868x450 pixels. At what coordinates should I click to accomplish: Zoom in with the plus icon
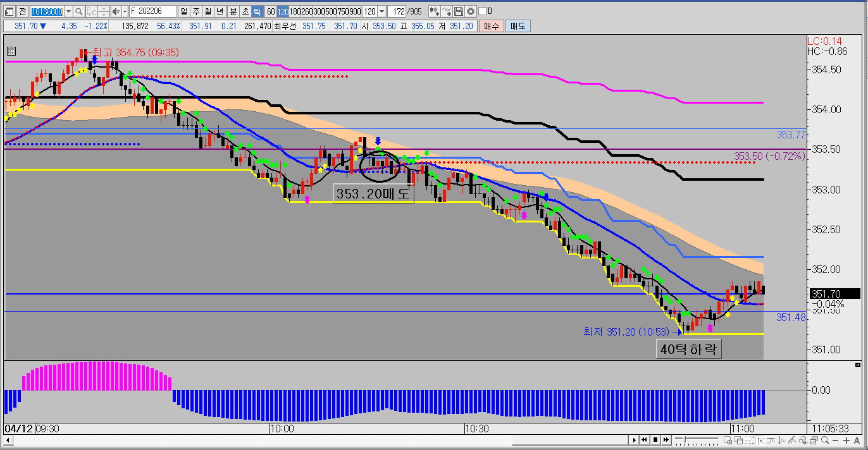tap(846, 440)
